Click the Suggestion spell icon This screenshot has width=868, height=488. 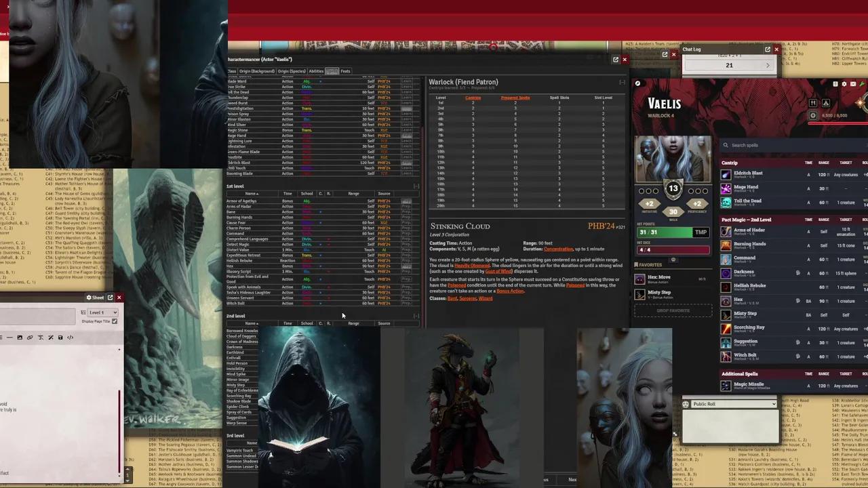click(726, 342)
